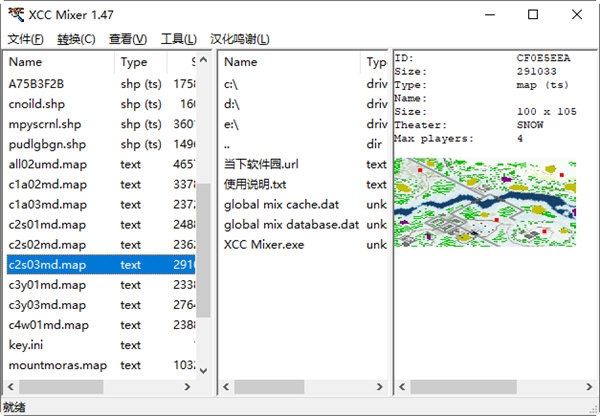Screen dimensions: 600x416
Task: Click the Theater value SNOW
Action: [530, 125]
